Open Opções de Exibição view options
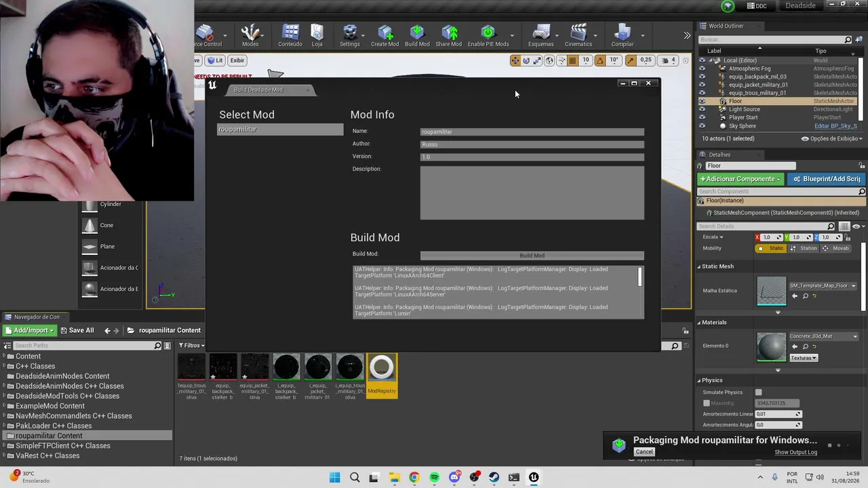The width and height of the screenshot is (868, 488). click(831, 139)
